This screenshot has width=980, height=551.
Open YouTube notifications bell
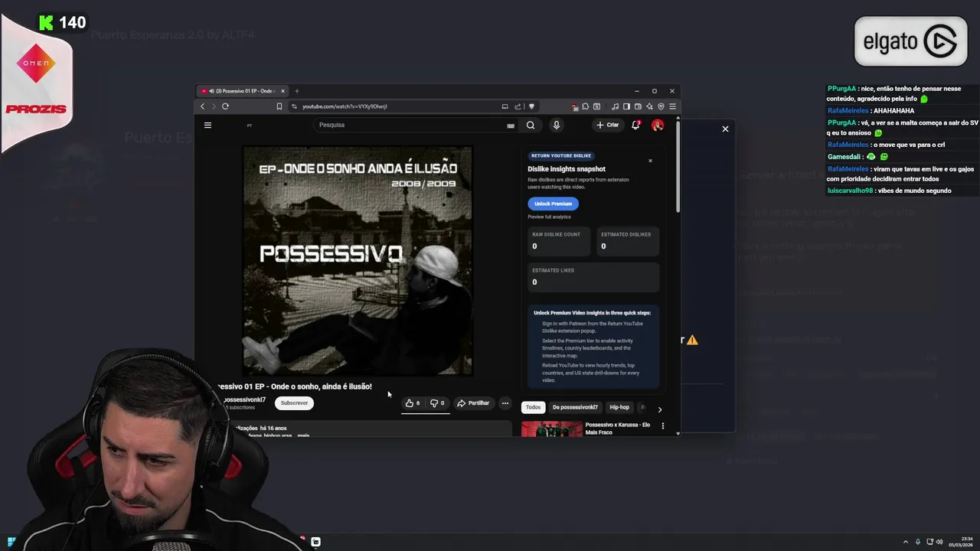point(635,125)
